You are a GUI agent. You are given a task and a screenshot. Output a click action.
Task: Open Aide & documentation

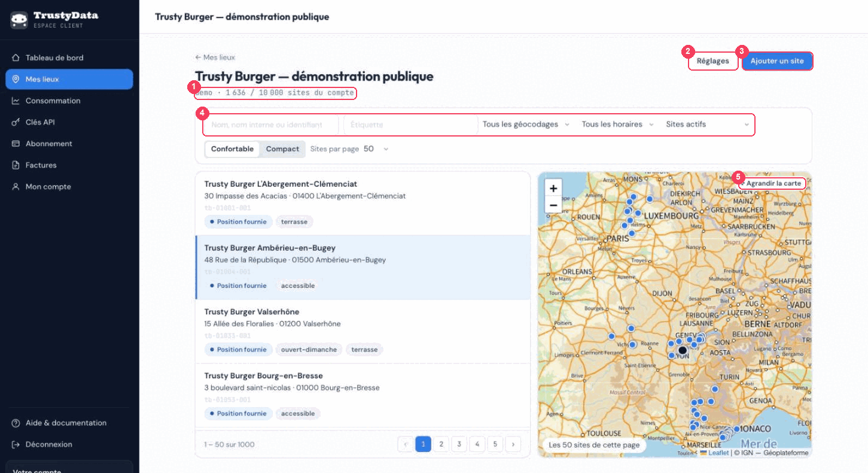[69, 423]
